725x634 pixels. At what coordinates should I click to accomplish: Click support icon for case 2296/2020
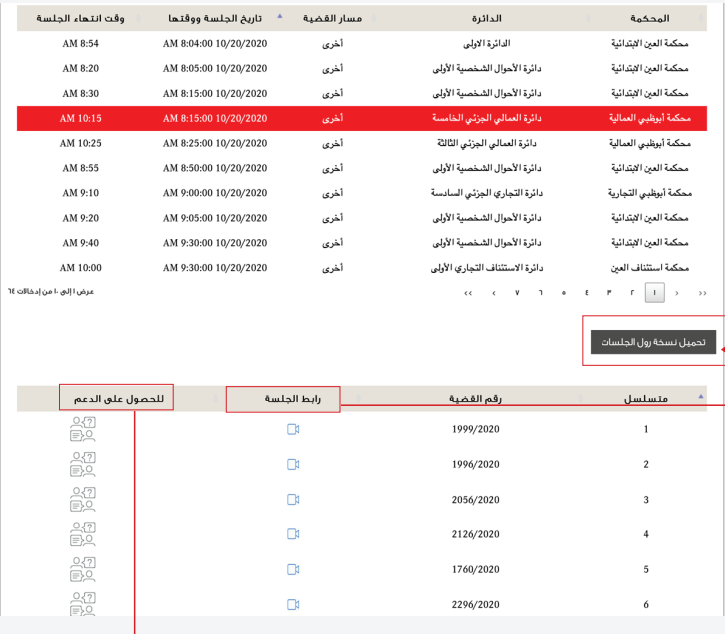coord(83,603)
